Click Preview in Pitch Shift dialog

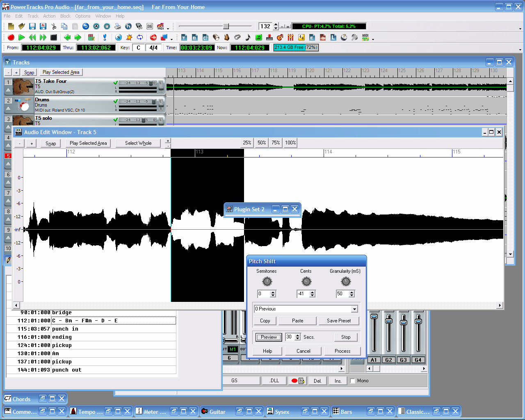pos(269,337)
